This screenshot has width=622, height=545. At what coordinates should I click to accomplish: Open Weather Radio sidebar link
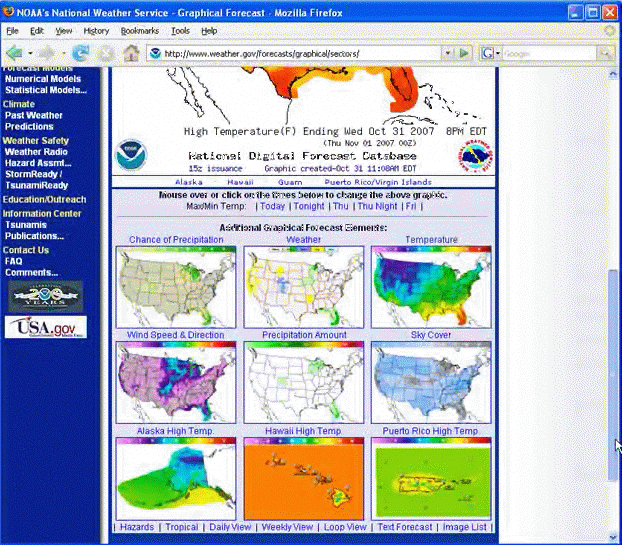coord(36,152)
